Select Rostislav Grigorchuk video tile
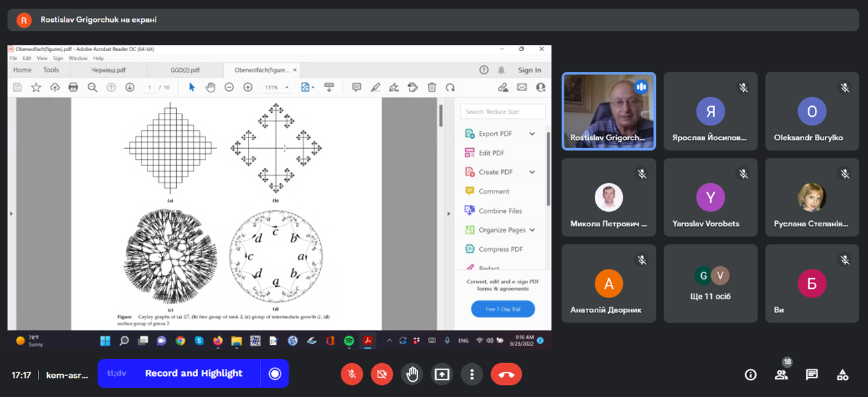The image size is (868, 397). point(609,112)
